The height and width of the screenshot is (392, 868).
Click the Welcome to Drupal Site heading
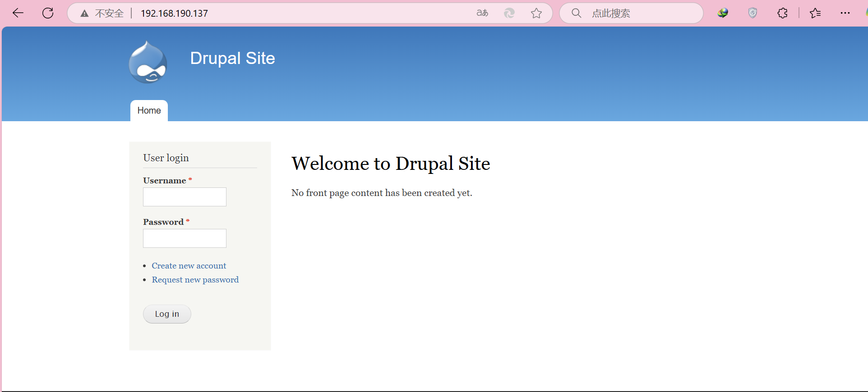tap(391, 164)
